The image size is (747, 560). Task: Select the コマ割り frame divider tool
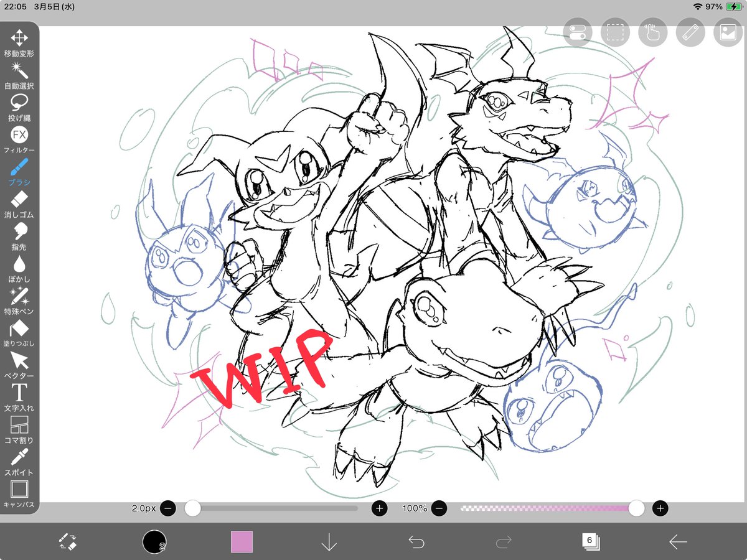[x=19, y=431]
